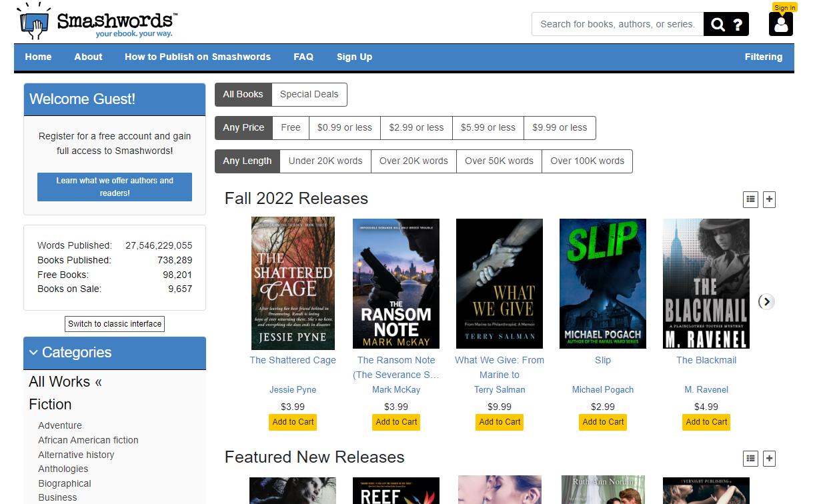Add The Blackmail to cart

[x=707, y=422]
